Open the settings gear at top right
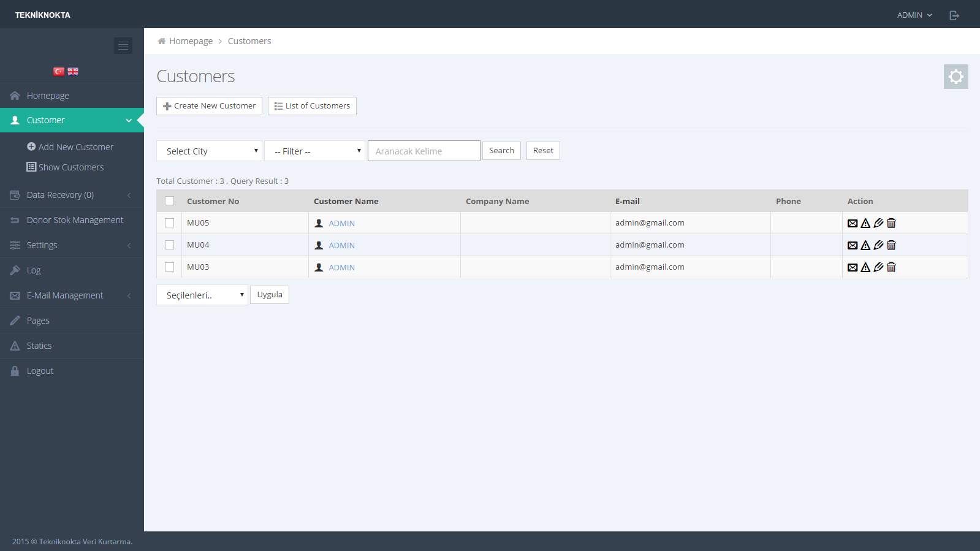The width and height of the screenshot is (980, 551). point(955,77)
